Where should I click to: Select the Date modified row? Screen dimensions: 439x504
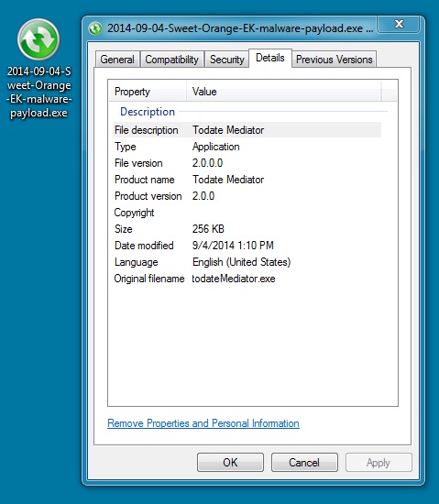[x=247, y=246]
